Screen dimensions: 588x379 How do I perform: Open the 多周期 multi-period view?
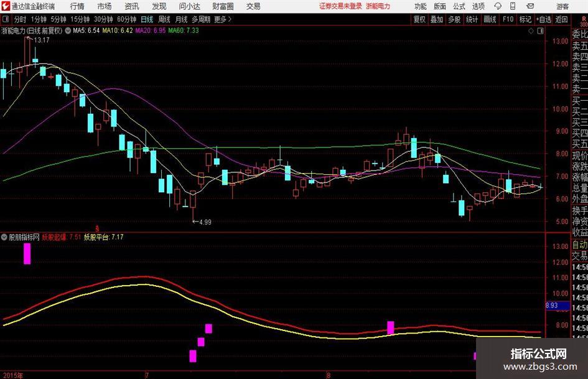coord(201,19)
